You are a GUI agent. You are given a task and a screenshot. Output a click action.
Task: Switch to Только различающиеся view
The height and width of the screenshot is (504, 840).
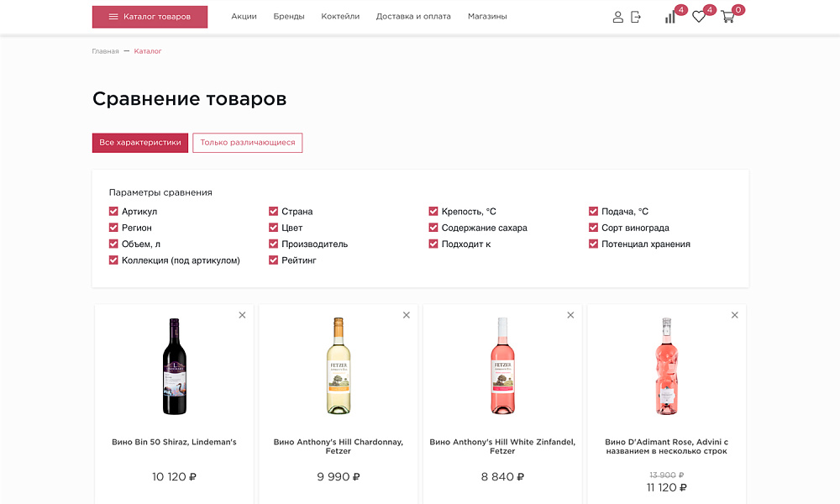(x=247, y=143)
